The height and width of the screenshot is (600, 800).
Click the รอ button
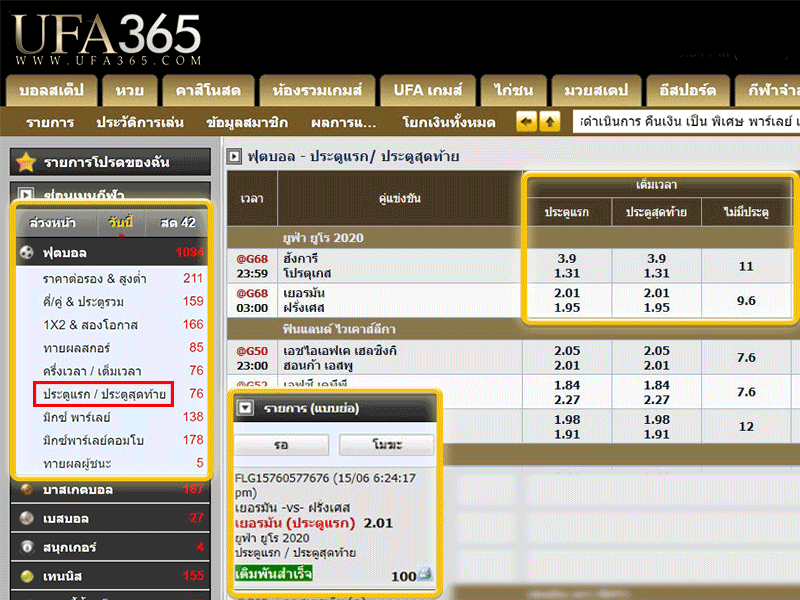click(x=281, y=445)
